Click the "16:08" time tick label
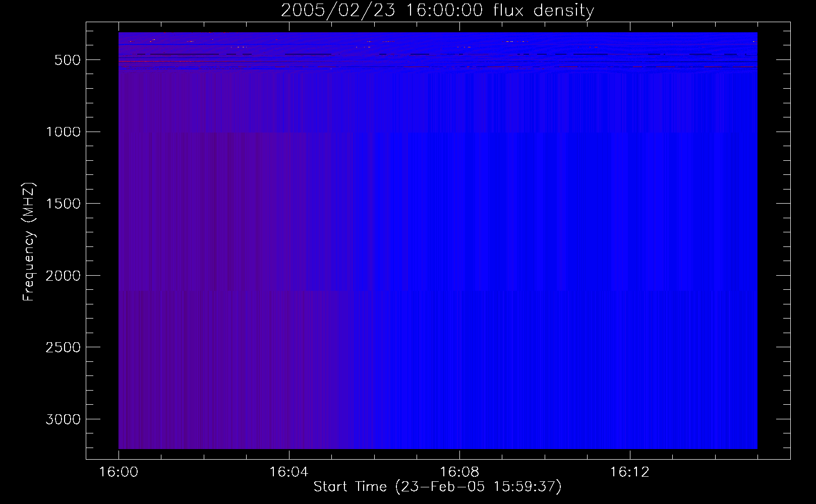The height and width of the screenshot is (504, 816). [x=459, y=472]
